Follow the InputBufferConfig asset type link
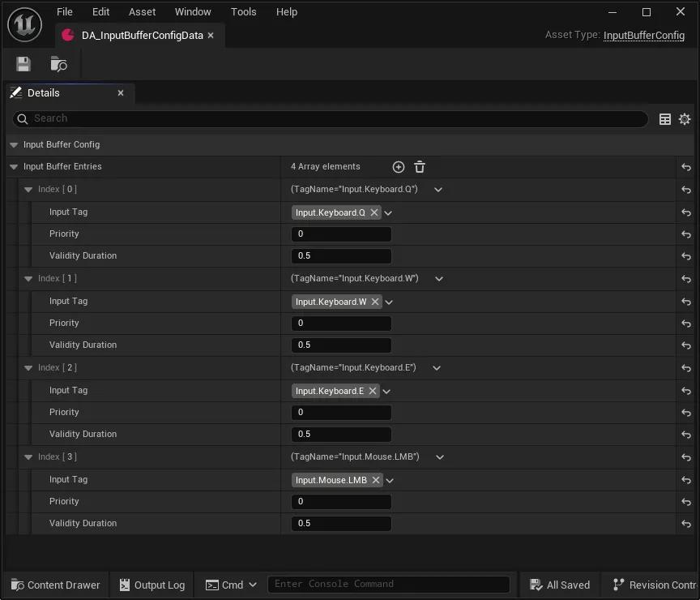Screen dimensions: 700x600 click(644, 36)
